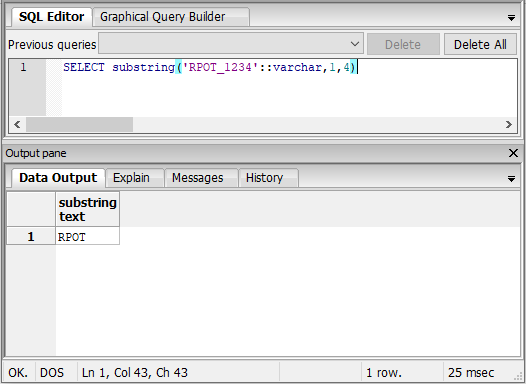Select the blank corner header cell of results grid
The image size is (526, 384).
[31, 209]
